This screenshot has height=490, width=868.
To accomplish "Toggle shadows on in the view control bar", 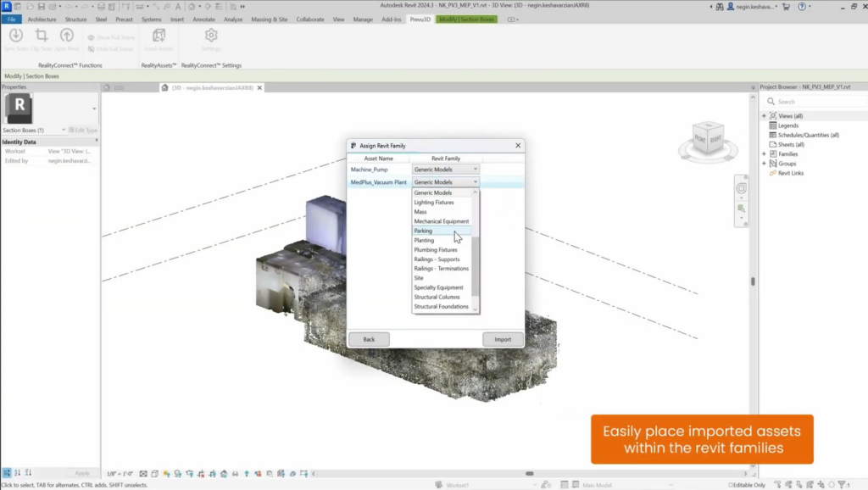I will coord(178,474).
